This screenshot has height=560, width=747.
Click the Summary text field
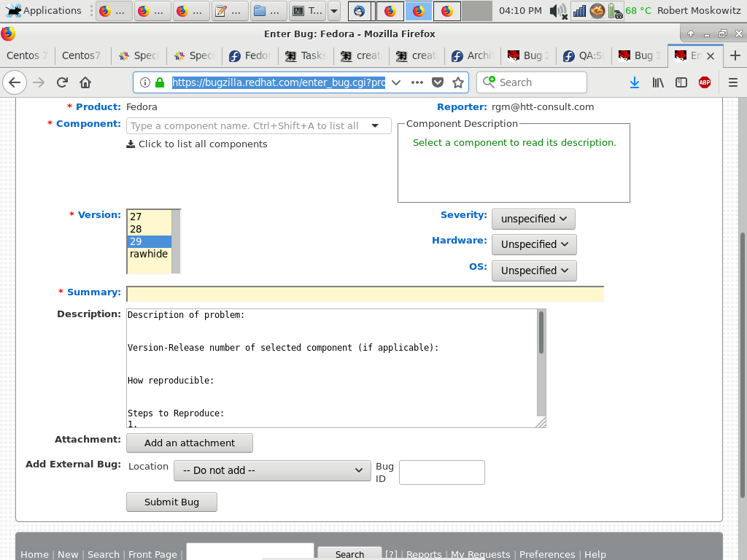[x=365, y=294]
